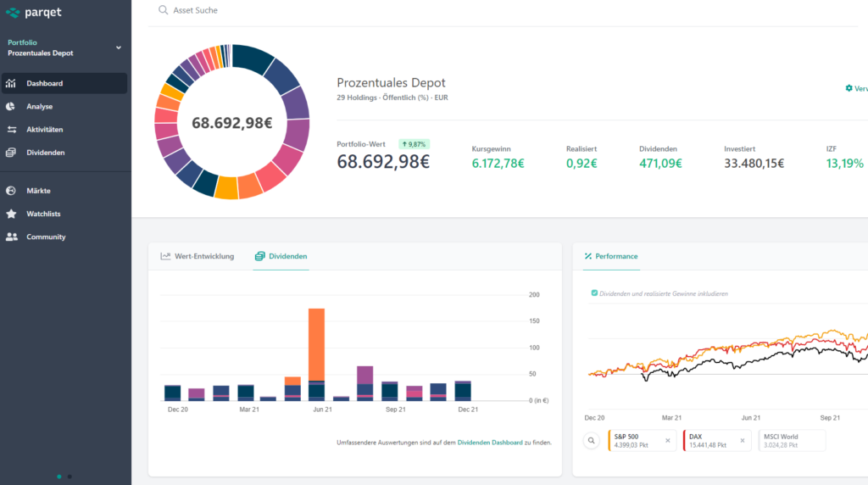Click the Analyse pie chart icon
868x485 pixels.
coord(10,107)
